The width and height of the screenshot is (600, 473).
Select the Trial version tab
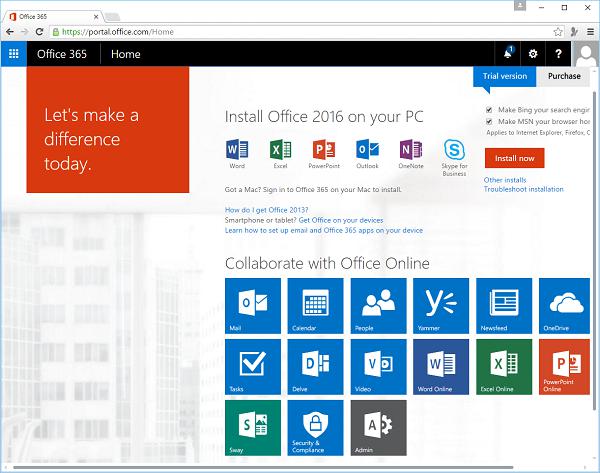point(504,77)
